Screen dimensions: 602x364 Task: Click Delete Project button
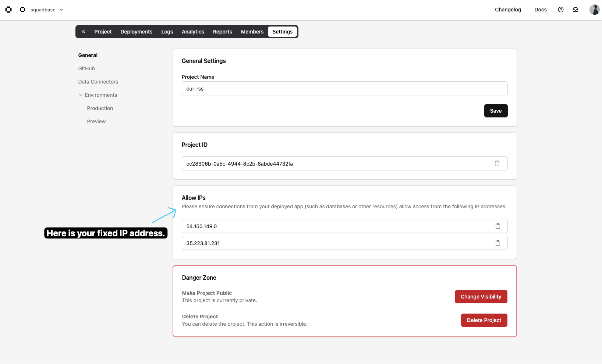(x=484, y=320)
